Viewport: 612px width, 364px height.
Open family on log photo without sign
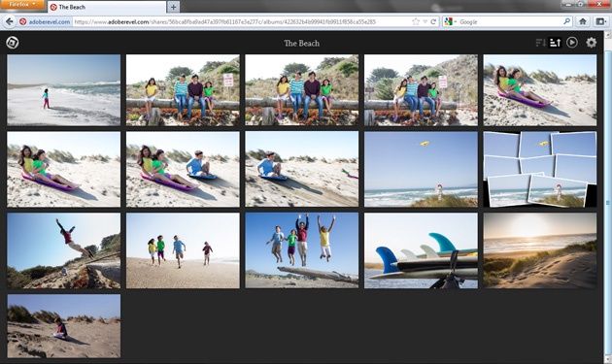click(302, 89)
